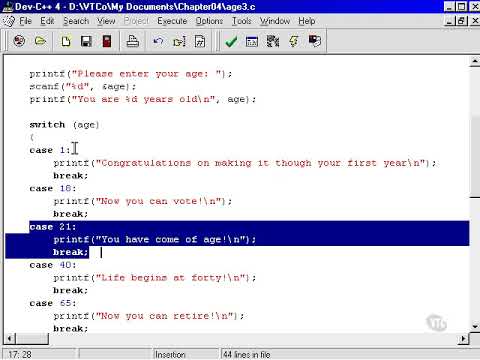480x360 pixels.
Task: Run the program via the window icon
Action: pos(252,42)
